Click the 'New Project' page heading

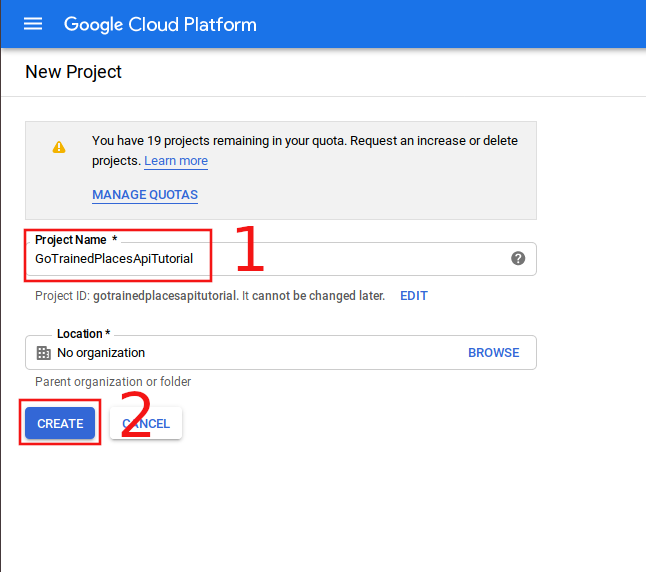(x=73, y=72)
